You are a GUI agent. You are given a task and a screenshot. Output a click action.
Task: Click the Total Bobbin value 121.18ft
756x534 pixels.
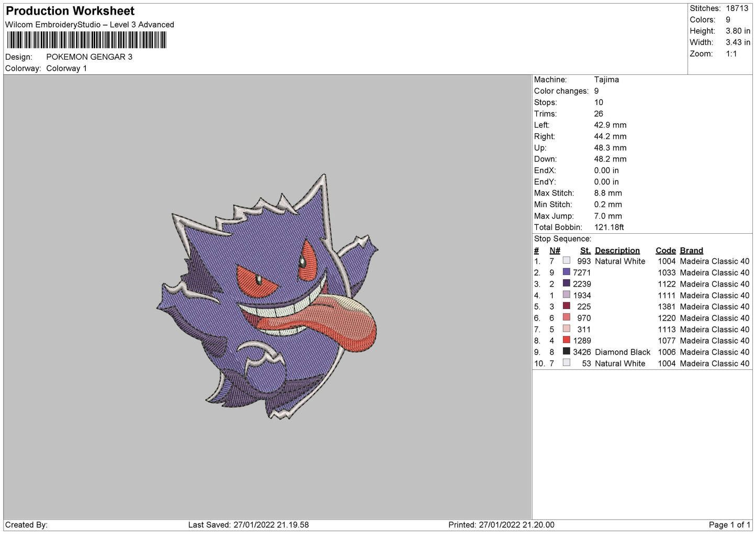609,228
